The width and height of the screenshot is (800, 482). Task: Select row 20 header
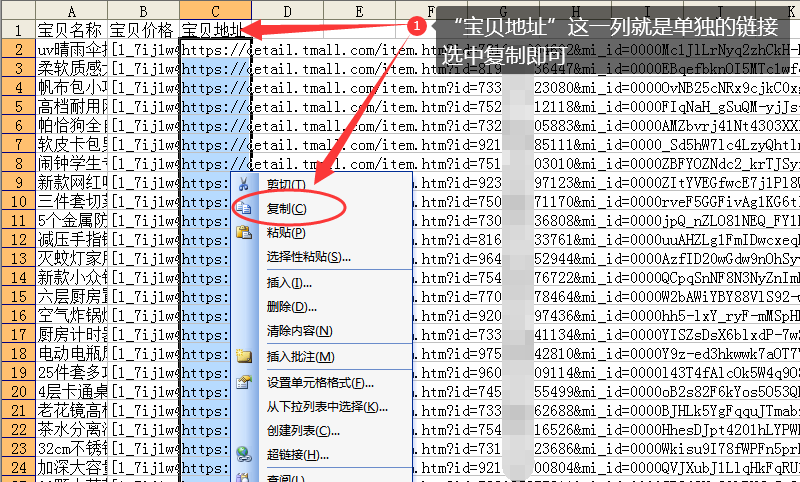pyautogui.click(x=16, y=372)
